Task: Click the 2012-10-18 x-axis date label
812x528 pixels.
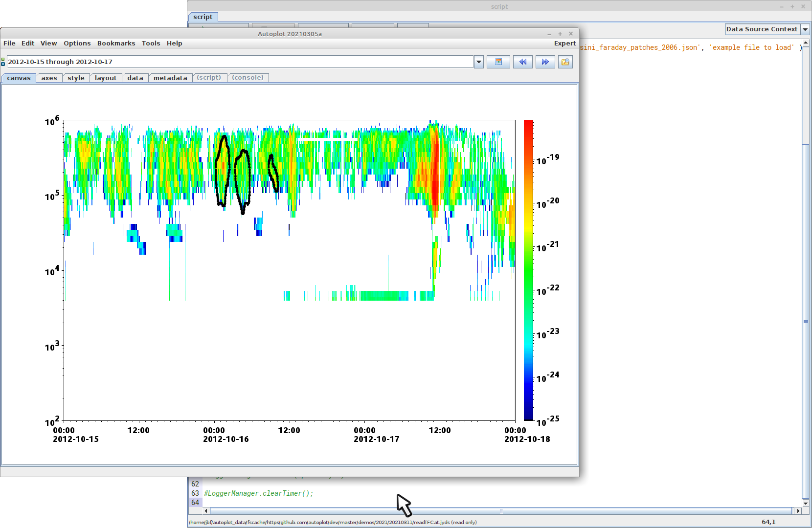Action: point(527,439)
